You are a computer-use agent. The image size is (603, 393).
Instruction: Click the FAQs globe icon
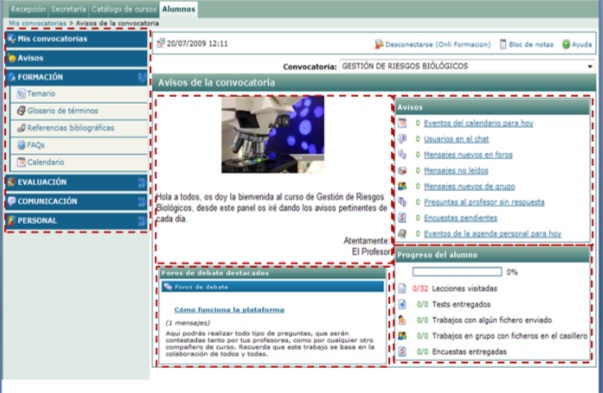(21, 145)
